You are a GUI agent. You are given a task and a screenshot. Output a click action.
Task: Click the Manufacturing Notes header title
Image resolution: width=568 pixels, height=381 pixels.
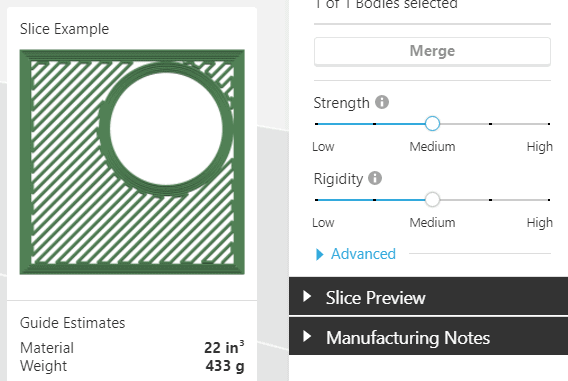click(408, 338)
